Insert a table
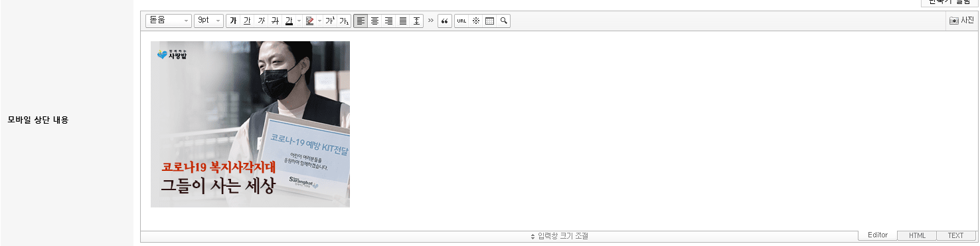 [x=489, y=21]
